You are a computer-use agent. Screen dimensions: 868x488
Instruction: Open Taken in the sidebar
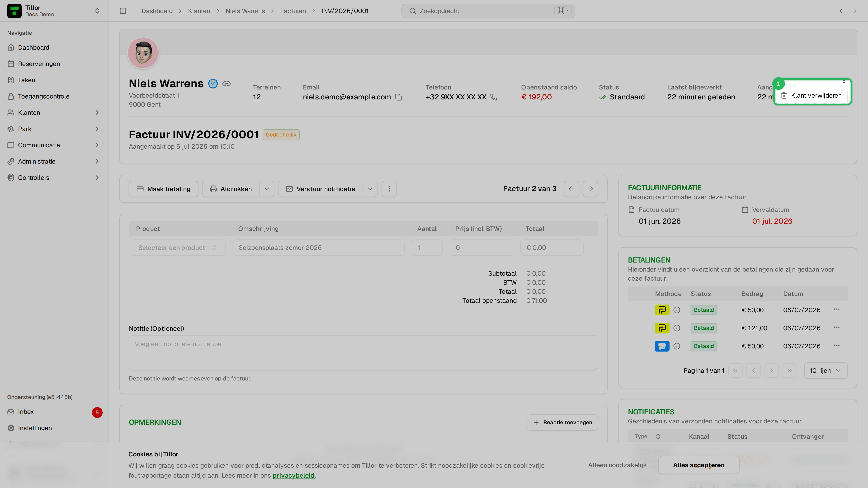(x=54, y=80)
